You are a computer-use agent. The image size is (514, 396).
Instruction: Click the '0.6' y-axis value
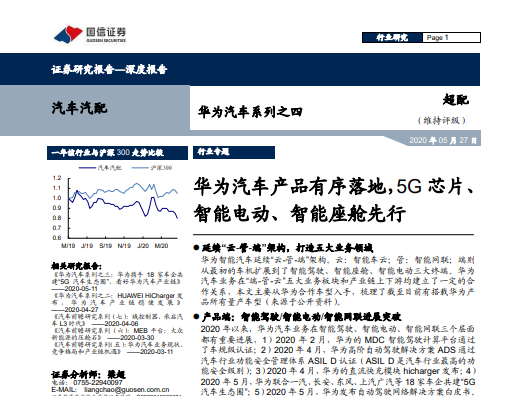[x=57, y=238]
